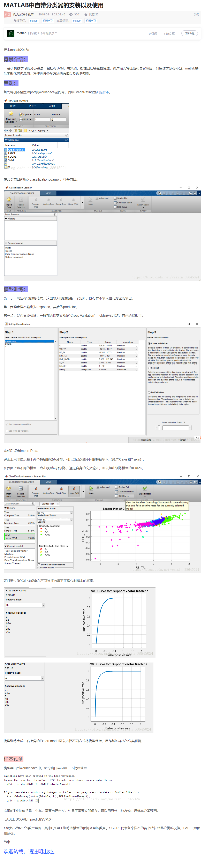The image size is (205, 868).
Task: Switch to HOME tab in MATLAB R2015a
Action: [13, 106]
